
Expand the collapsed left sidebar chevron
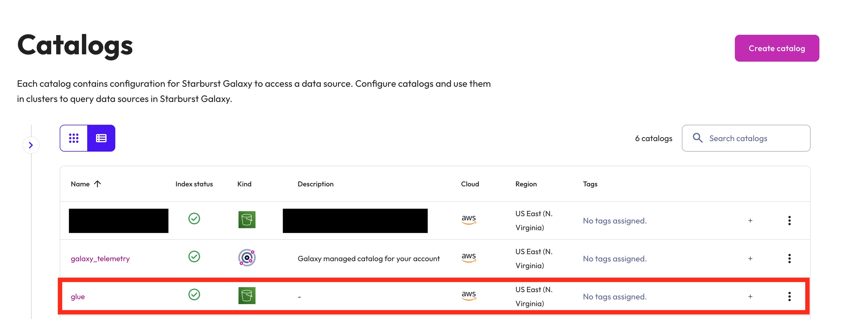pos(31,145)
